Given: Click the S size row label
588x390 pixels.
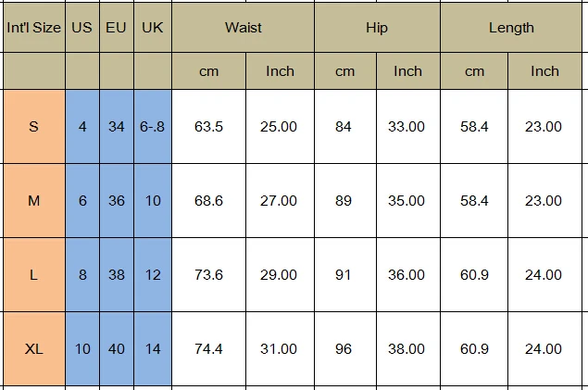Looking at the screenshot, I should click(33, 127).
